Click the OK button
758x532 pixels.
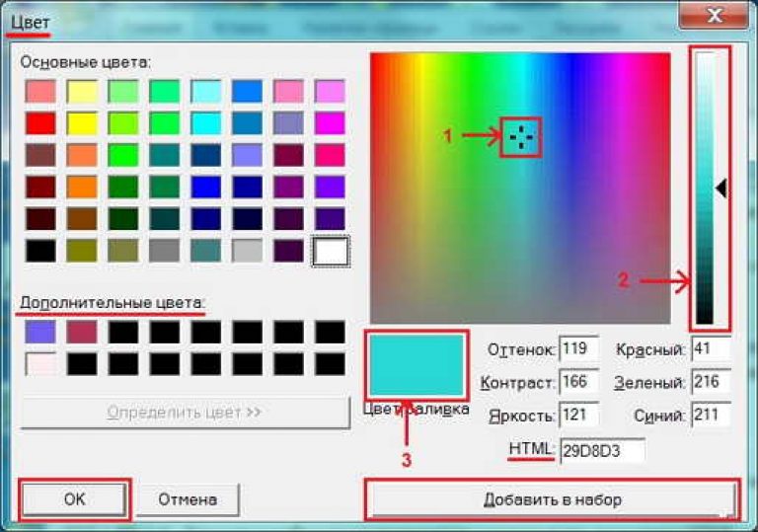pos(75,499)
